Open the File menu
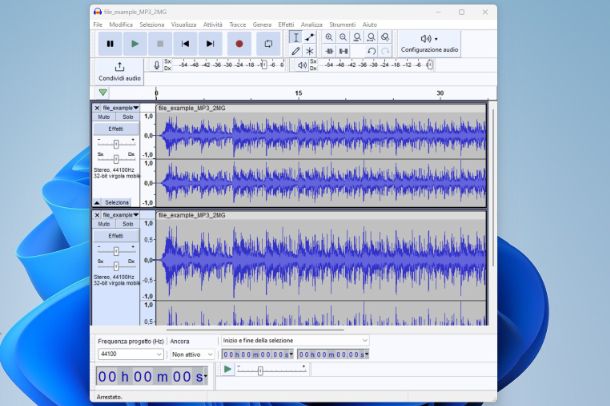The image size is (610, 406). [98, 24]
